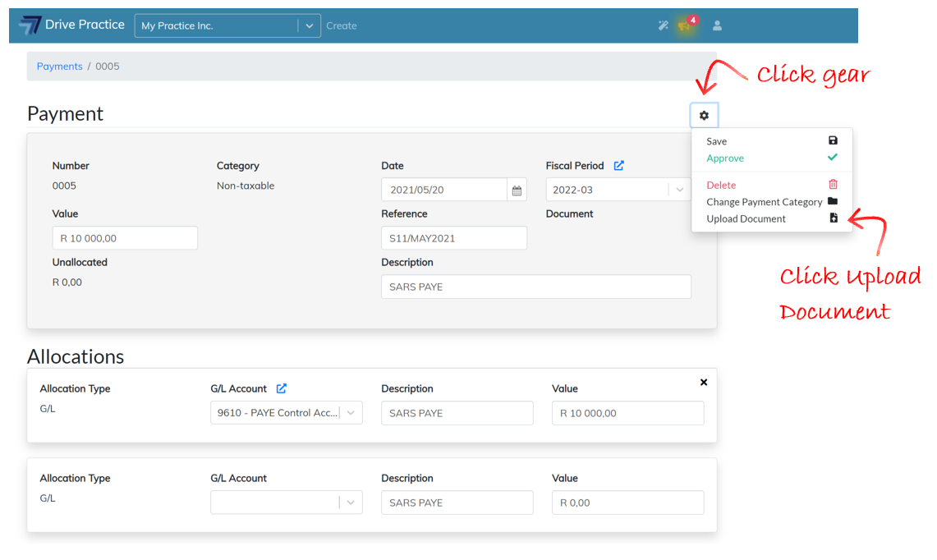
Task: Click the breadcrumb text 0005
Action: [108, 67]
